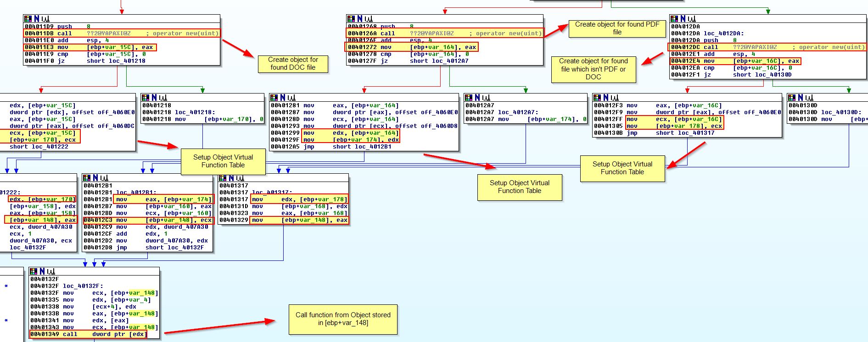This screenshot has height=342, width=868.
Task: Click group nodes icon in node 00401218
Action: pos(163,98)
